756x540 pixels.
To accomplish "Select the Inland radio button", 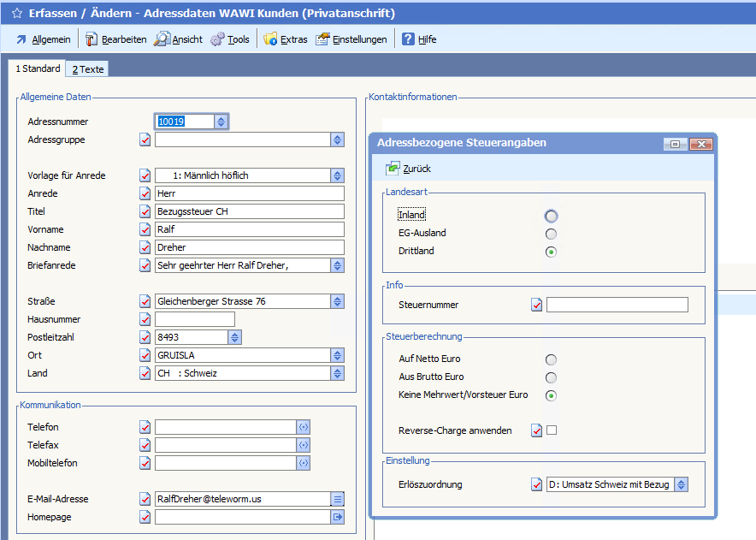I will 551,216.
